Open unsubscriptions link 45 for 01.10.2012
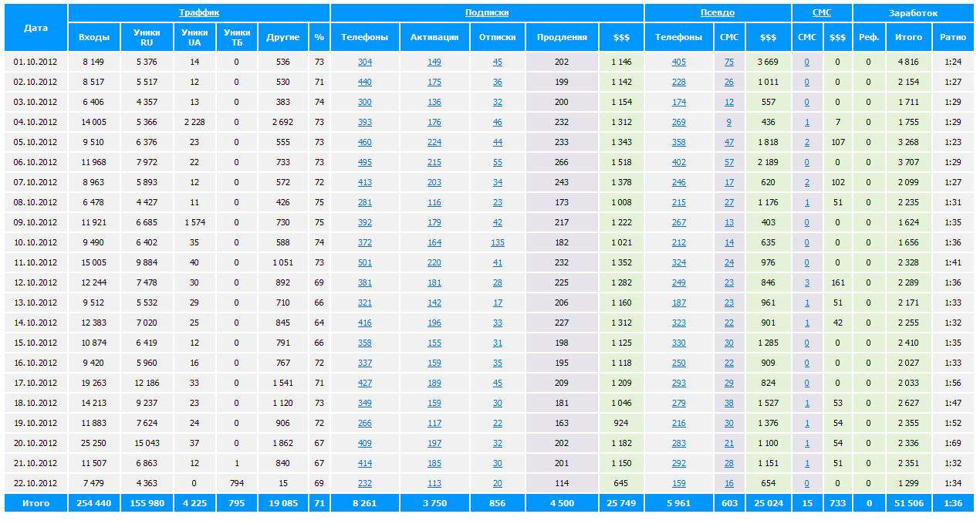980x524 pixels. 498,62
